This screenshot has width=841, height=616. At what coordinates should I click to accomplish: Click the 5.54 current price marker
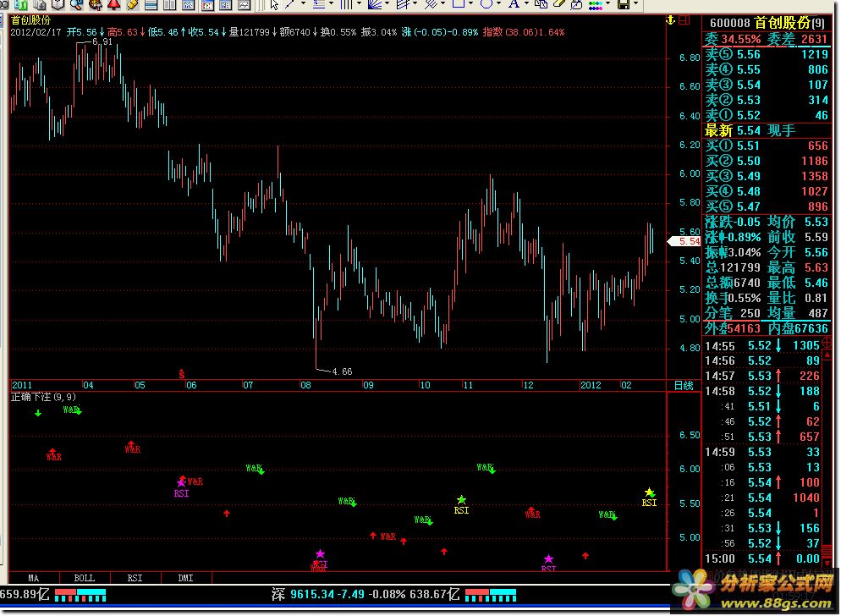[x=684, y=241]
